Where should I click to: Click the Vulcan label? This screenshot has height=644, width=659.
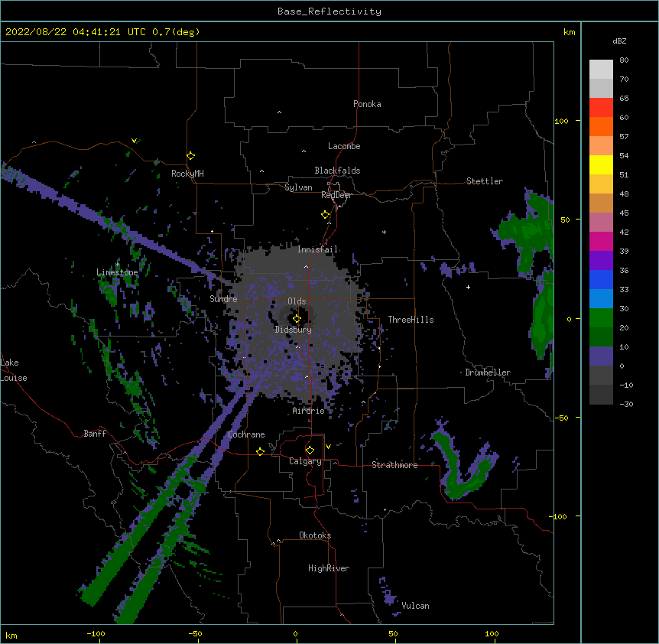click(415, 606)
